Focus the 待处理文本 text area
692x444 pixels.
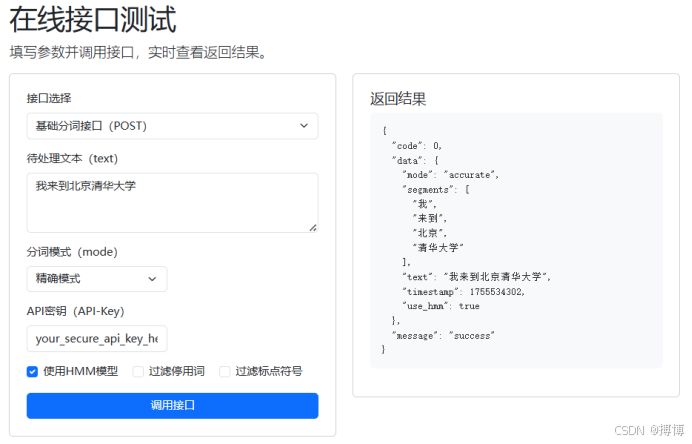(x=172, y=203)
